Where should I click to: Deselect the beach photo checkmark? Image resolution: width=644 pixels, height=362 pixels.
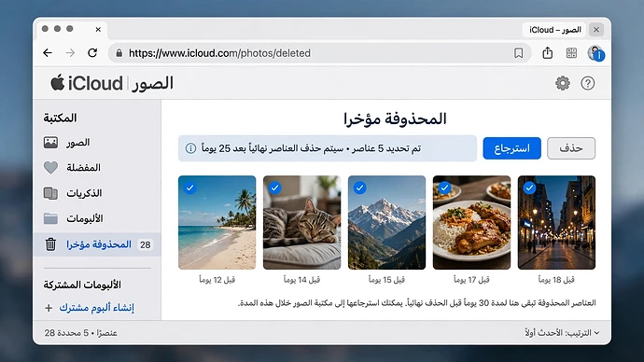[189, 188]
